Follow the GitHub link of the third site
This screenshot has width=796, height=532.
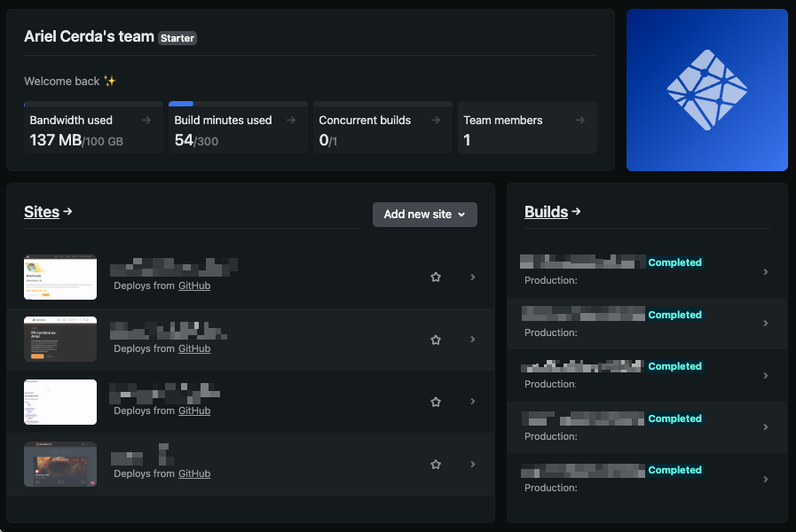click(194, 411)
